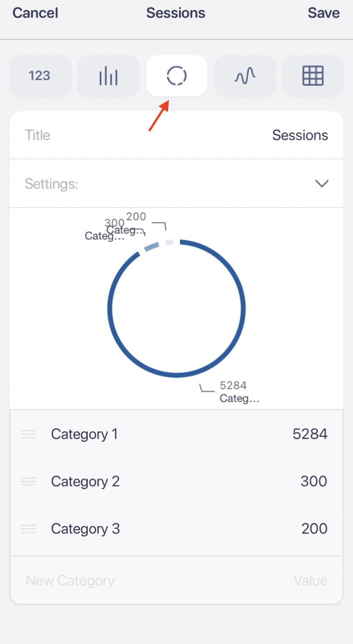Cancel editing the widget
This screenshot has height=644, width=353.
[x=35, y=13]
